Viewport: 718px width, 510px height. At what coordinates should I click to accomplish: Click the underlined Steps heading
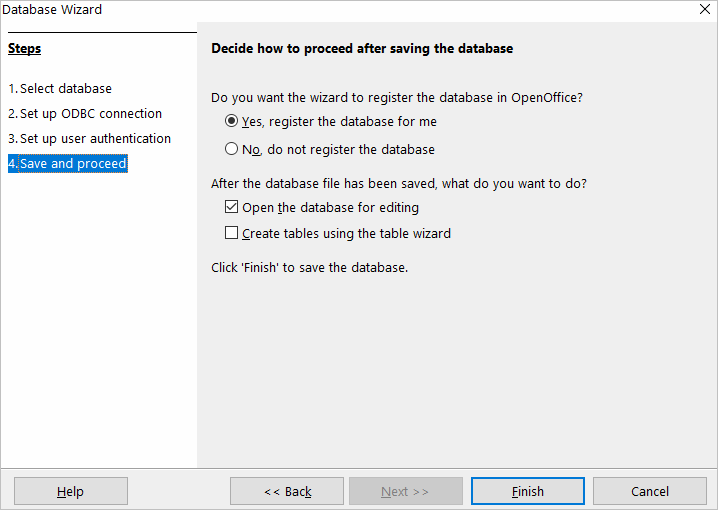(x=25, y=48)
